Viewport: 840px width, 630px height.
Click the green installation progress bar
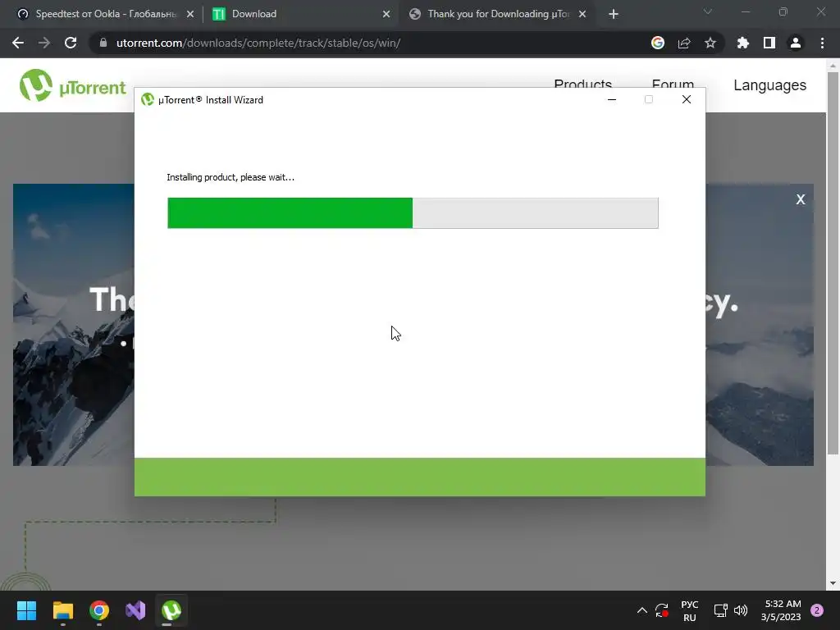pyautogui.click(x=413, y=213)
